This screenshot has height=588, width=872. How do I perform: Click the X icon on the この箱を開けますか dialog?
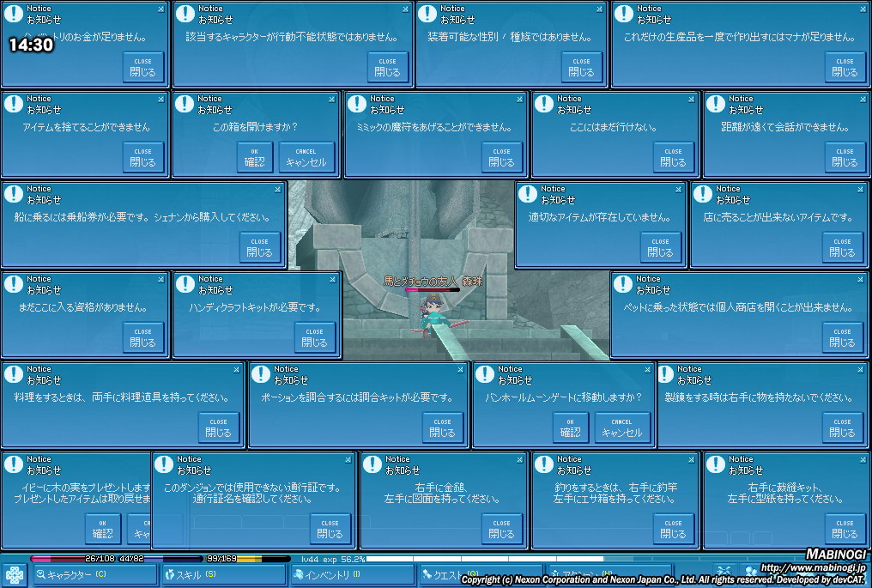[332, 99]
